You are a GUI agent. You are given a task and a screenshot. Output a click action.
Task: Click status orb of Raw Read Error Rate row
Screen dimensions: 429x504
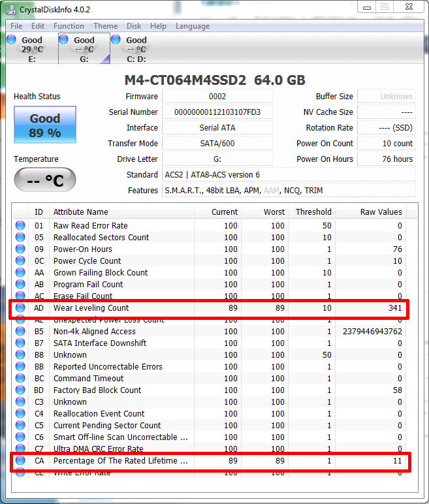[20, 225]
